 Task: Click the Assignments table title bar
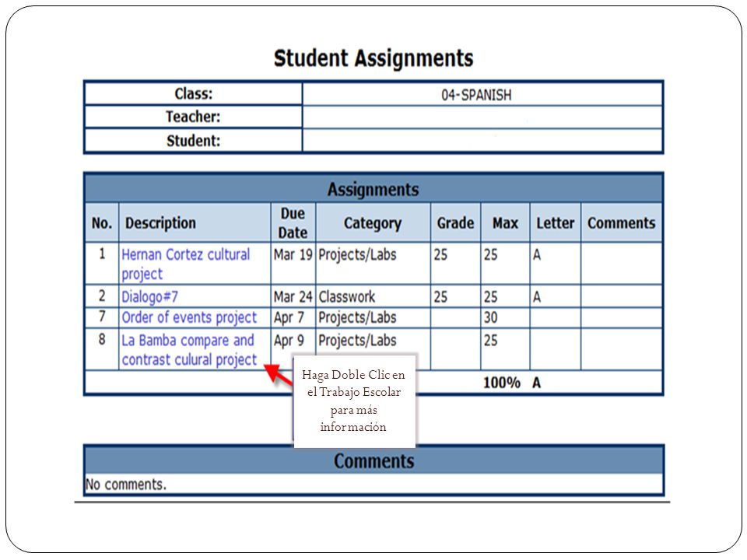373,189
